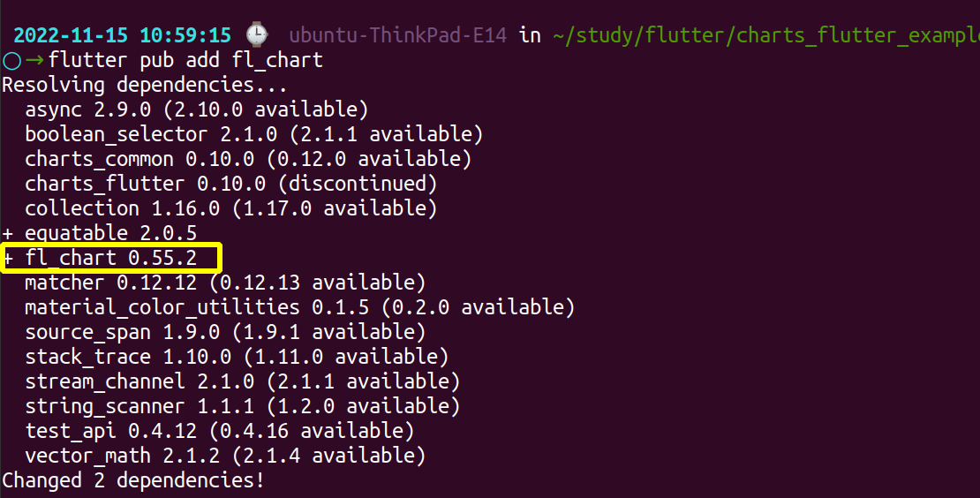Click the plus sign before equatable

pos(8,233)
